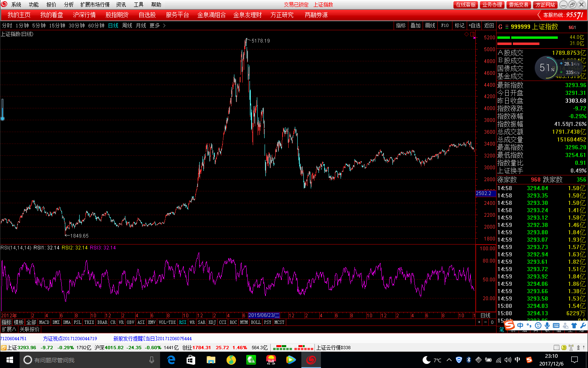
Task: Click the 方正网站 button
Action: 545,4
